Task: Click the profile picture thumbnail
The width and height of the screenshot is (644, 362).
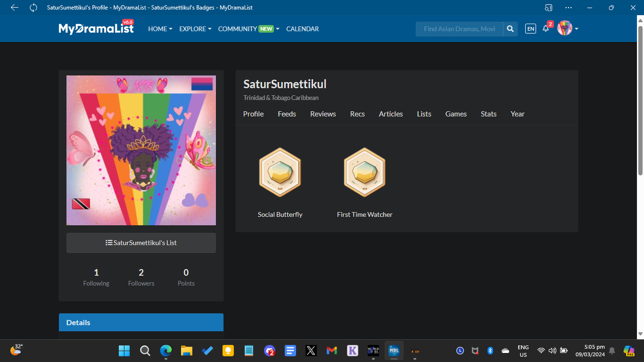Action: click(x=141, y=150)
